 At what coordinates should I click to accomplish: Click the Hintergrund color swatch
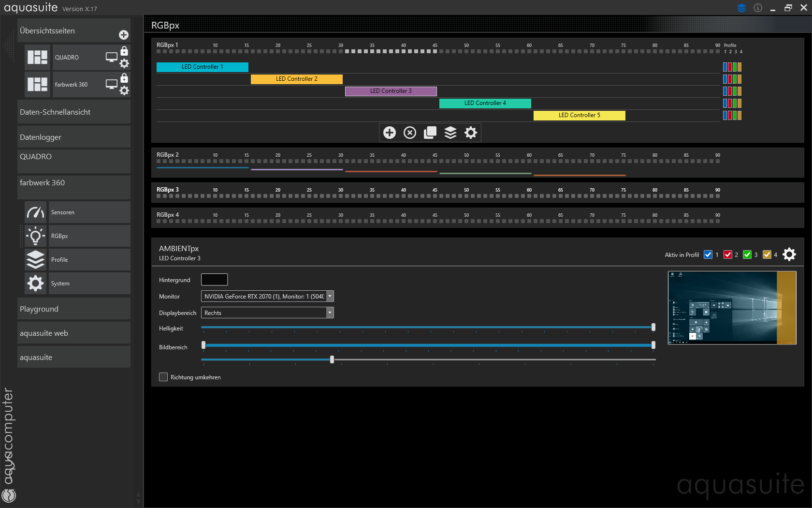pyautogui.click(x=214, y=280)
